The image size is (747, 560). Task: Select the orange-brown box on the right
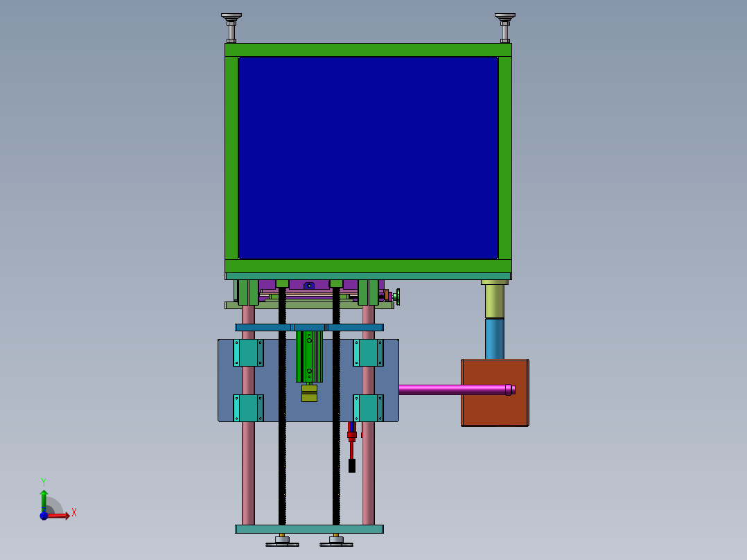495,409
